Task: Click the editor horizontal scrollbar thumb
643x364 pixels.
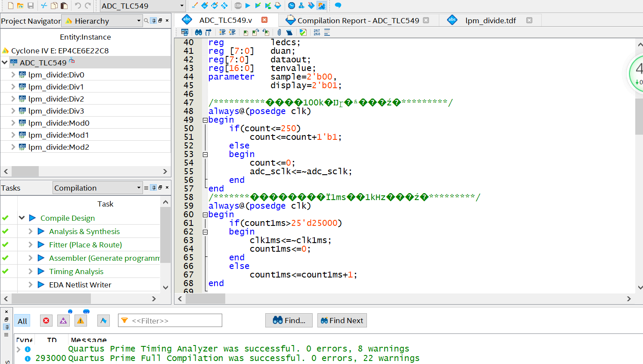Action: 205,299
